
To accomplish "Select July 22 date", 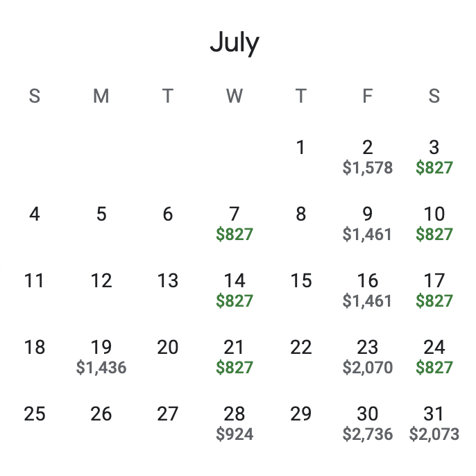I will point(301,348).
